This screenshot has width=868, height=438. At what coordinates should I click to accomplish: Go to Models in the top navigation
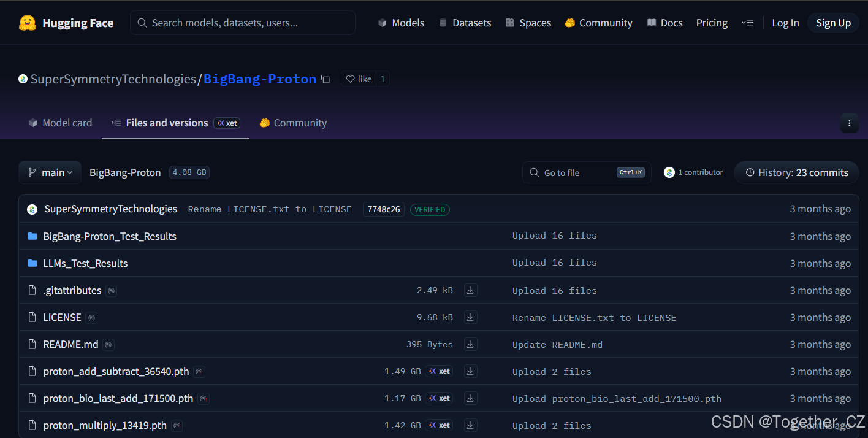tap(402, 23)
